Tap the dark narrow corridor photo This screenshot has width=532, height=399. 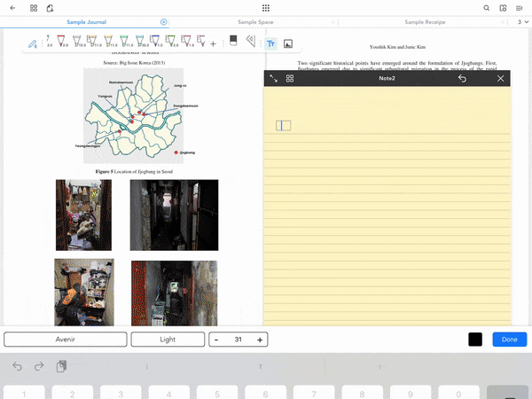pos(174,215)
